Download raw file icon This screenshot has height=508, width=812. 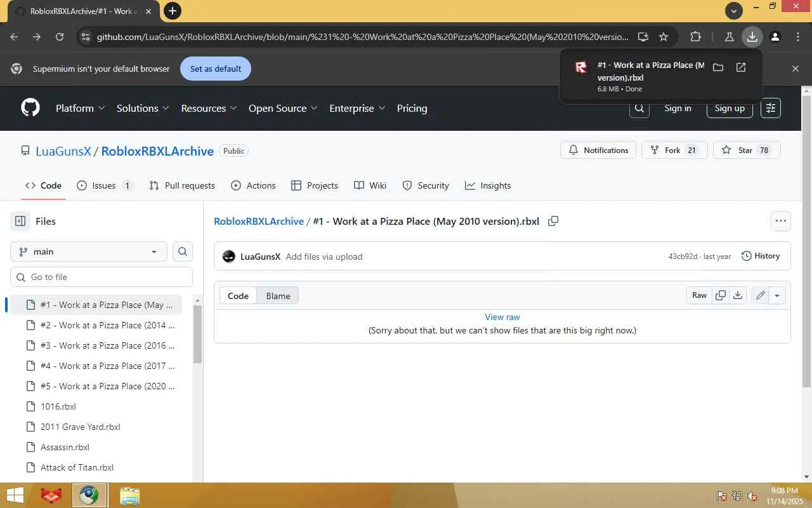738,295
